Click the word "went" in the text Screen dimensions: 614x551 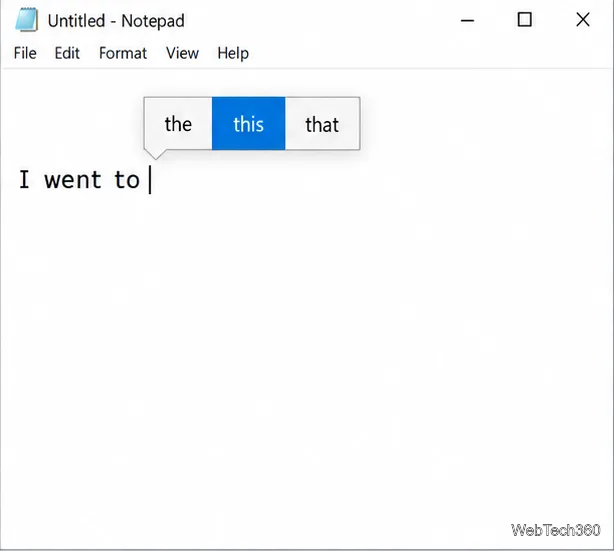(73, 180)
